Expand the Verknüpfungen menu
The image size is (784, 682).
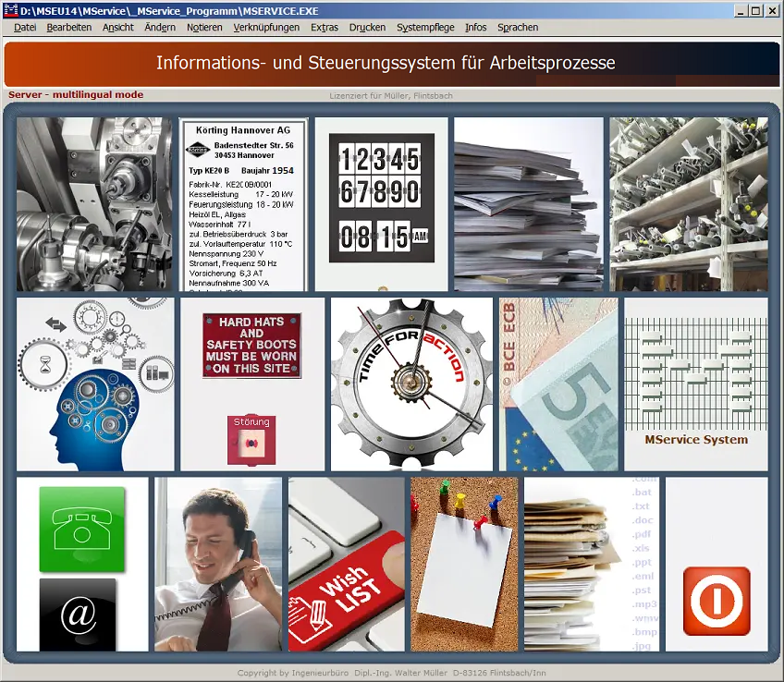point(266,28)
